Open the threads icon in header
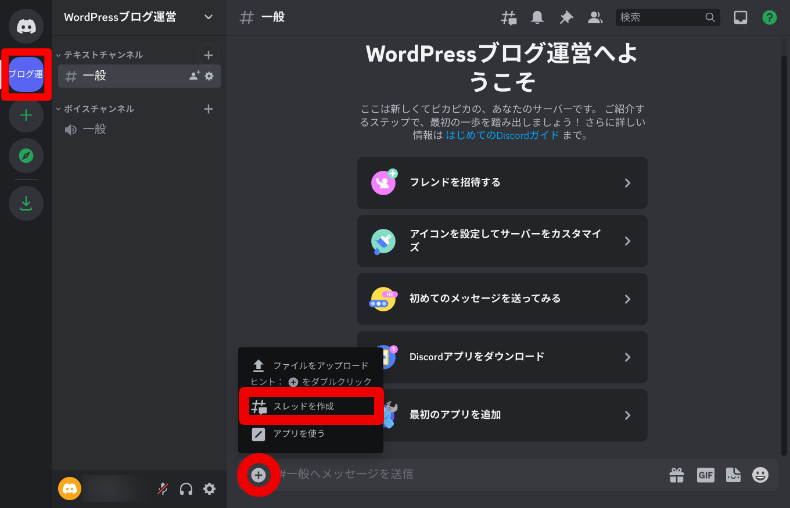The image size is (790, 508). click(509, 18)
